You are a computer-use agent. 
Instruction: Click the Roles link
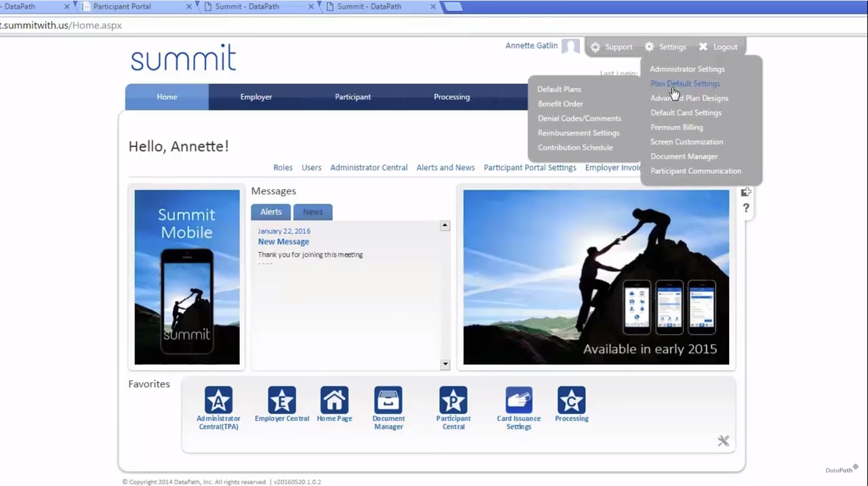[283, 168]
